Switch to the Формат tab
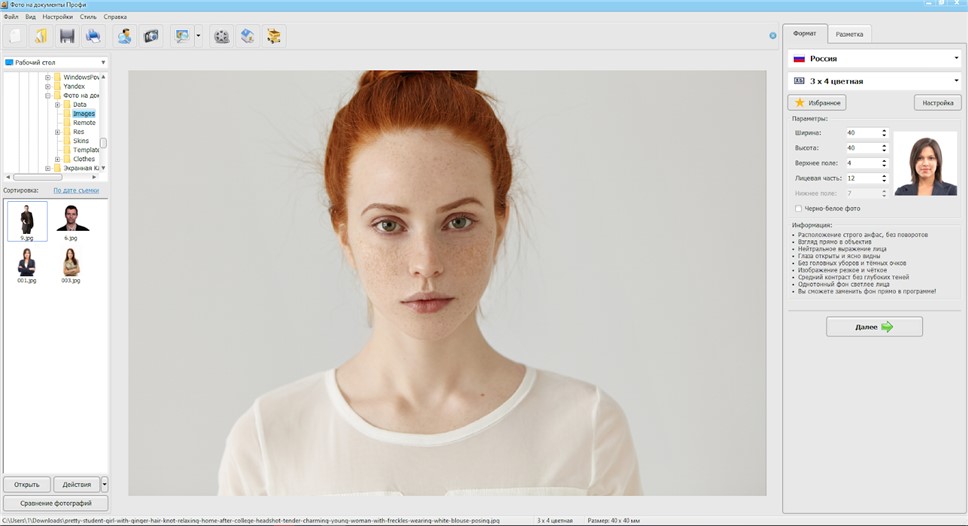The width and height of the screenshot is (968, 526). pos(804,33)
